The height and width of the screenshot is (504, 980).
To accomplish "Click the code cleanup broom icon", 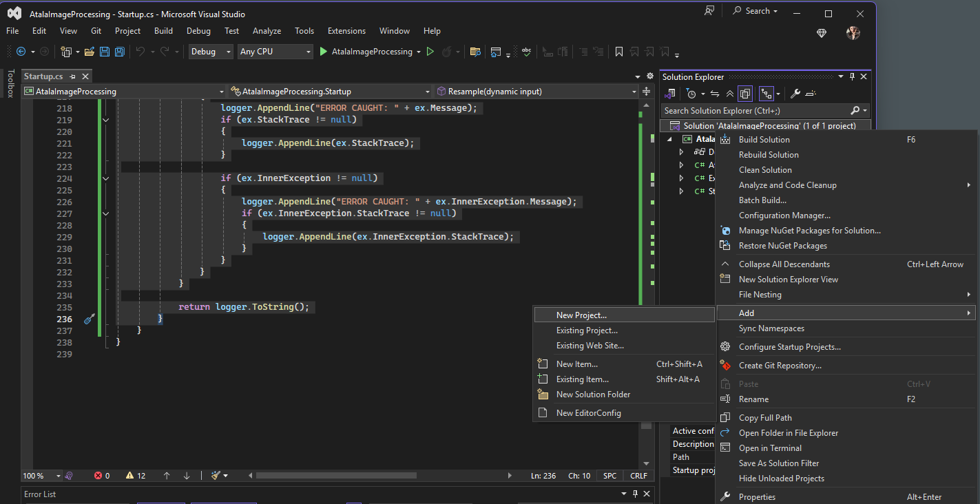I will coord(216,476).
